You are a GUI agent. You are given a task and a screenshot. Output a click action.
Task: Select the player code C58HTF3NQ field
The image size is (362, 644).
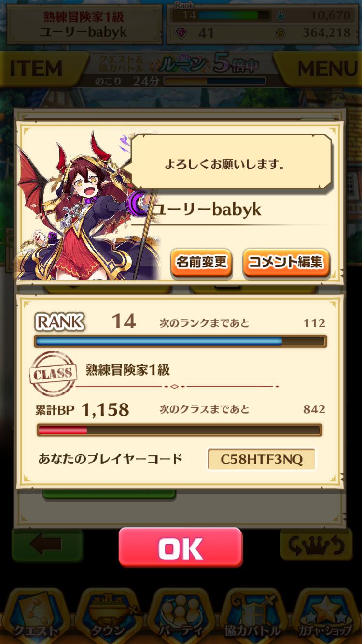pos(262,459)
